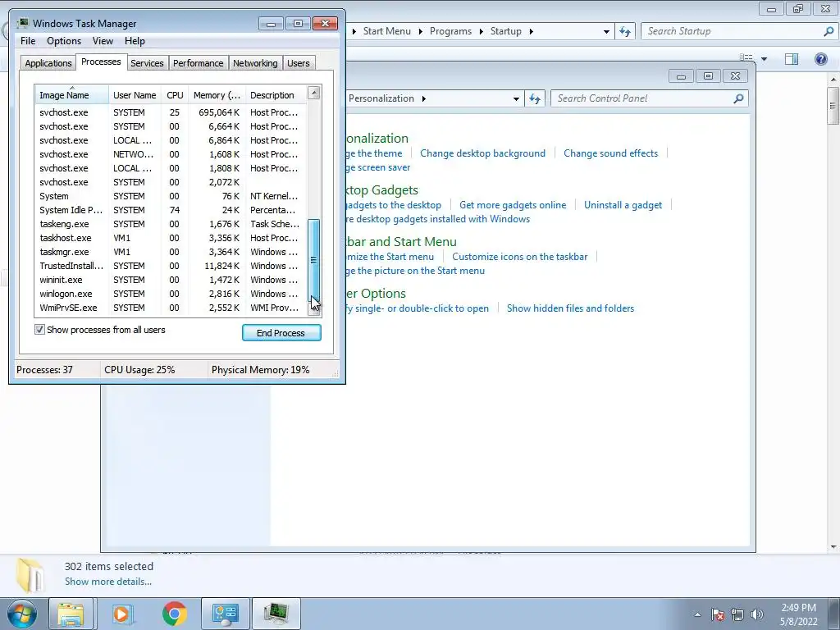This screenshot has width=840, height=630.
Task: Click the process list scroll-up arrow
Action: tap(314, 93)
